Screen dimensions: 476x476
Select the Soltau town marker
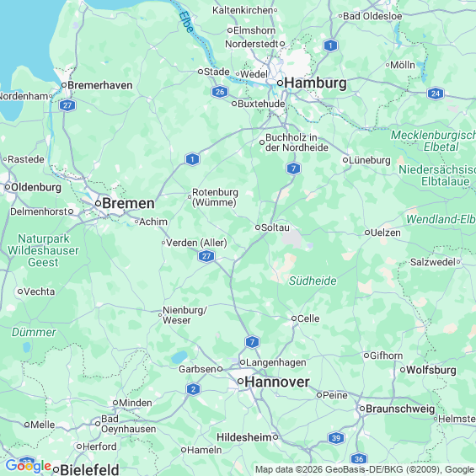pyautogui.click(x=258, y=227)
